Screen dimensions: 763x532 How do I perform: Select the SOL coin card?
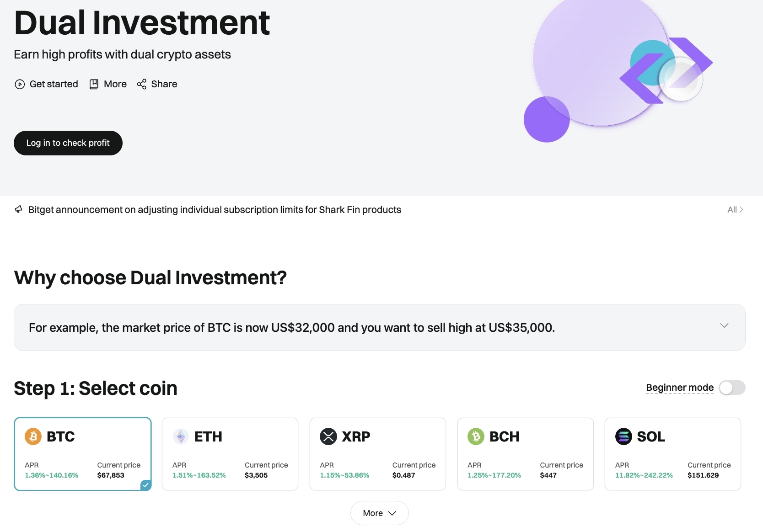672,454
